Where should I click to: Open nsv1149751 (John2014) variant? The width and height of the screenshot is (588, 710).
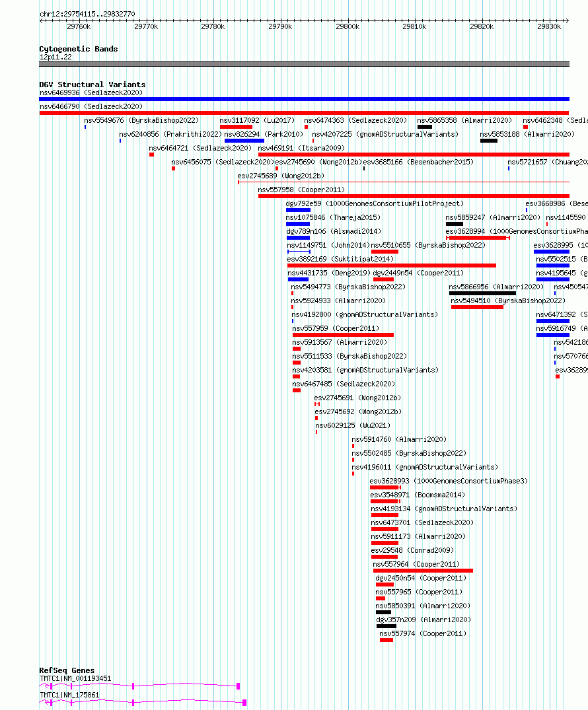328,246
